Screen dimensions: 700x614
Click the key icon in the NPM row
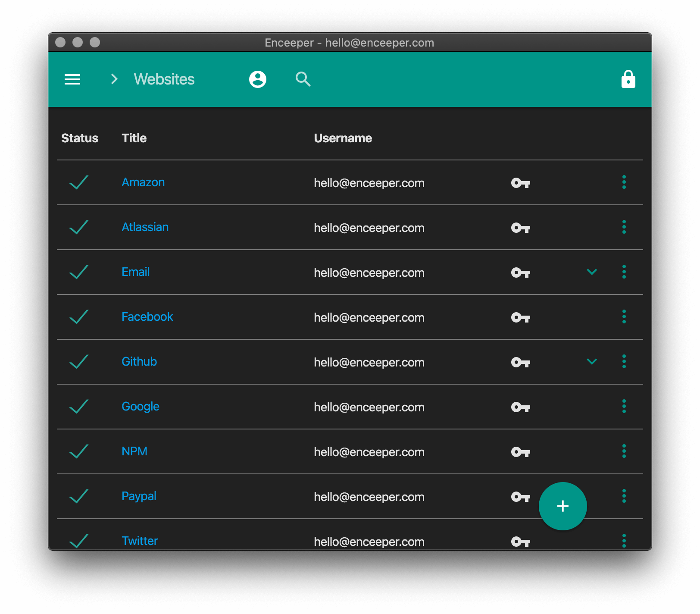coord(520,452)
